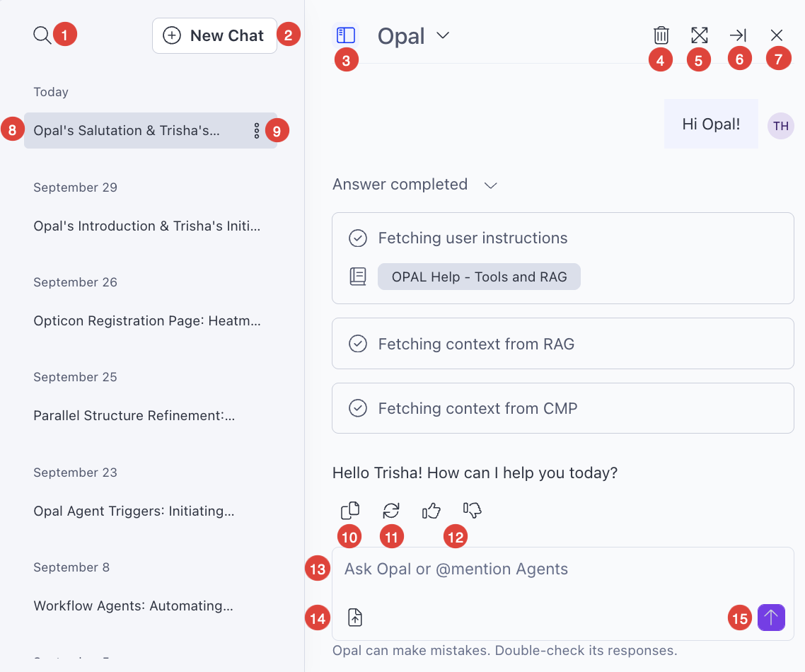Open the three-dot menu for Opal's Salutation chat
This screenshot has width=805, height=672.
[x=256, y=130]
